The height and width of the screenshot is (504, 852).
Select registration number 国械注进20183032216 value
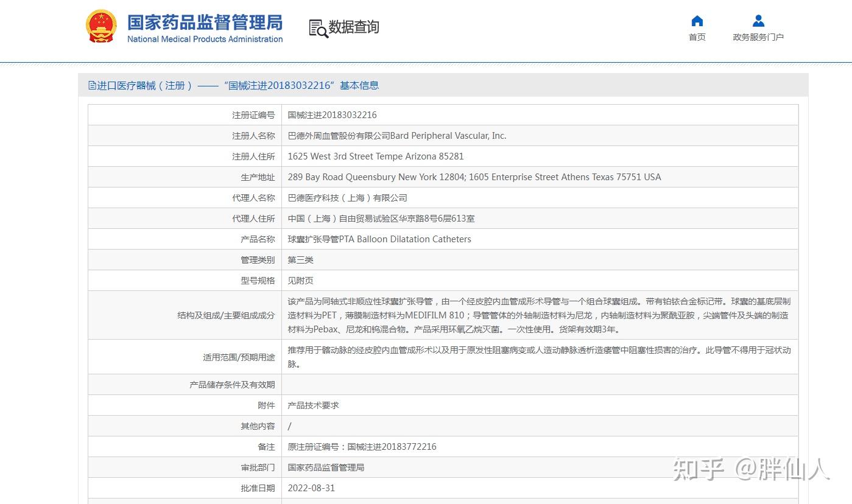tap(333, 115)
